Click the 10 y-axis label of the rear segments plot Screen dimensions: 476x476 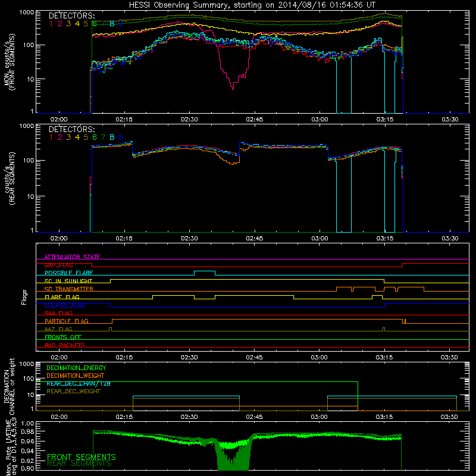coord(30,196)
